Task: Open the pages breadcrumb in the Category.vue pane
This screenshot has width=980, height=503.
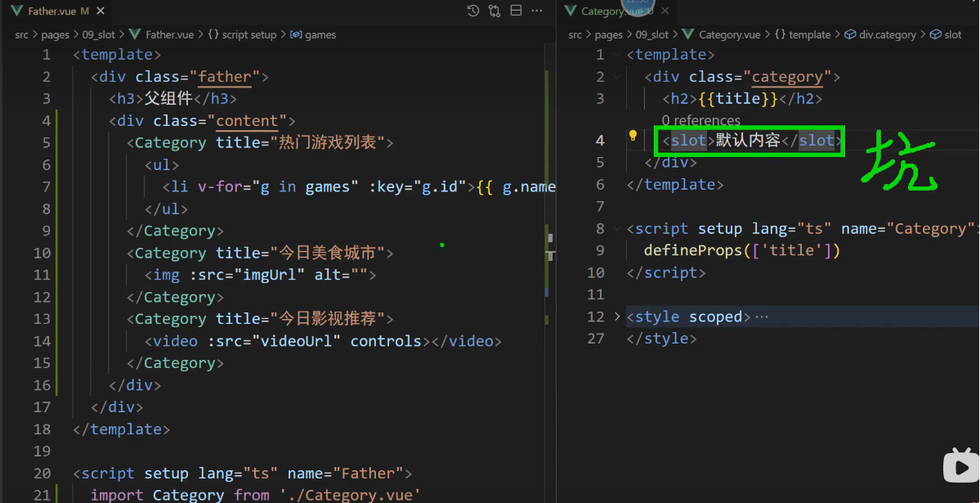Action: (608, 35)
